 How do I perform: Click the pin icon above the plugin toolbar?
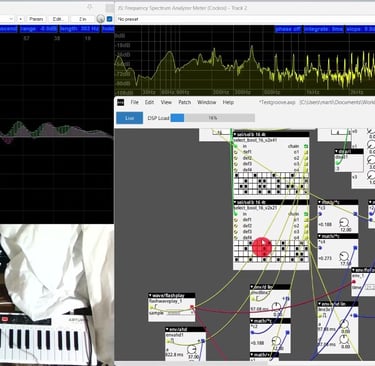coord(89,7)
